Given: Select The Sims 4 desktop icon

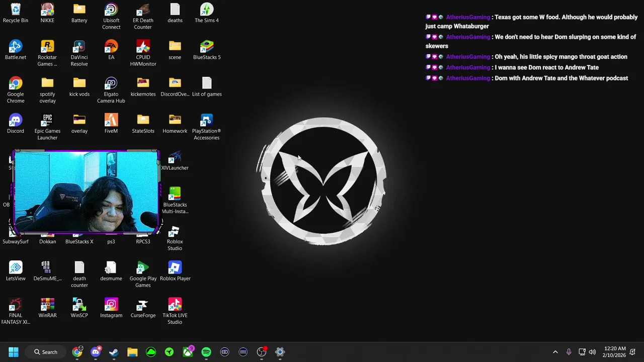Looking at the screenshot, I should [207, 13].
